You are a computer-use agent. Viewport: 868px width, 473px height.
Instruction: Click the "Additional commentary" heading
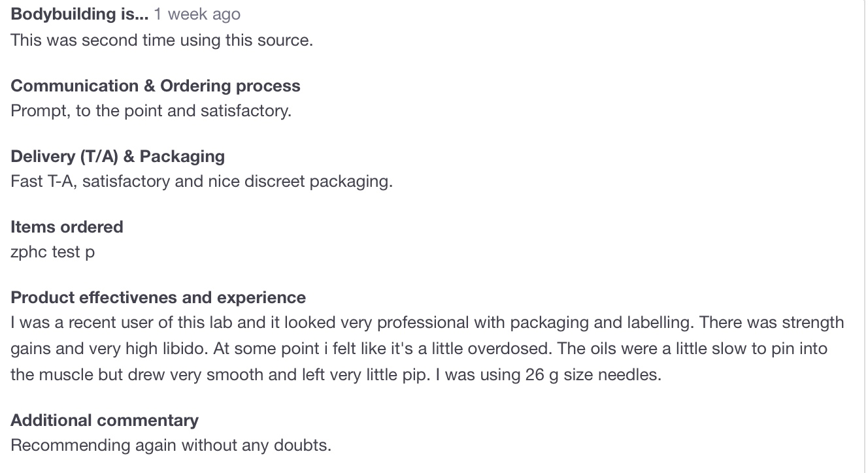[105, 420]
